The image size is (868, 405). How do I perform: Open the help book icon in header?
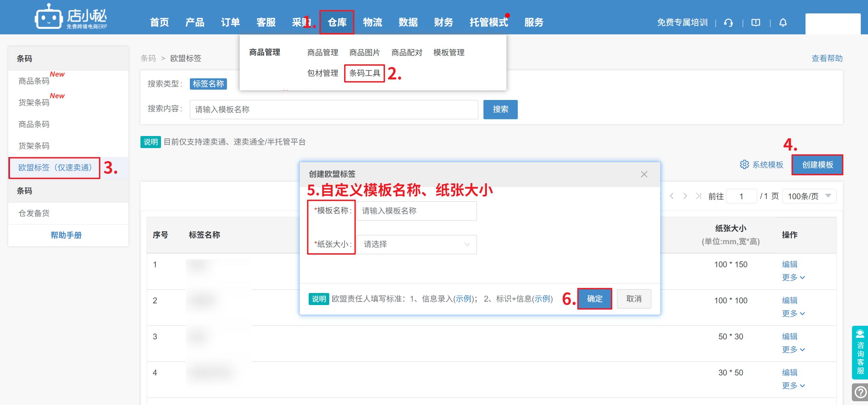(756, 23)
